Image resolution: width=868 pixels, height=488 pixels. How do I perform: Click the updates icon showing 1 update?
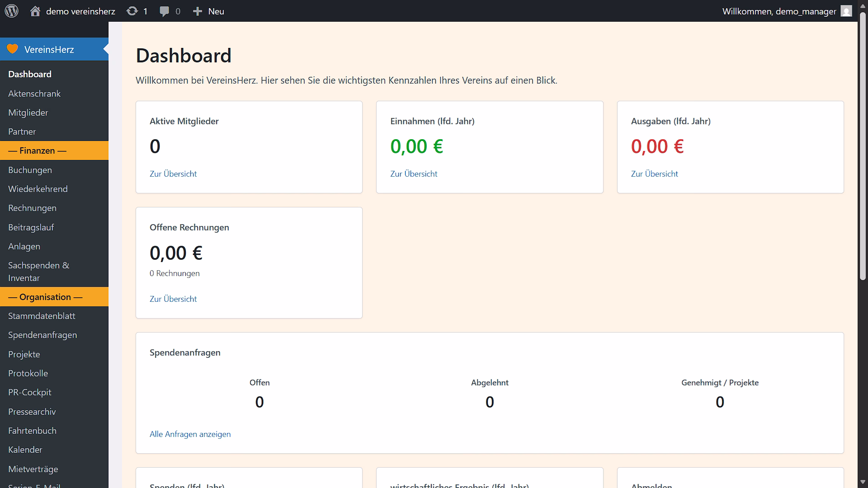click(137, 11)
